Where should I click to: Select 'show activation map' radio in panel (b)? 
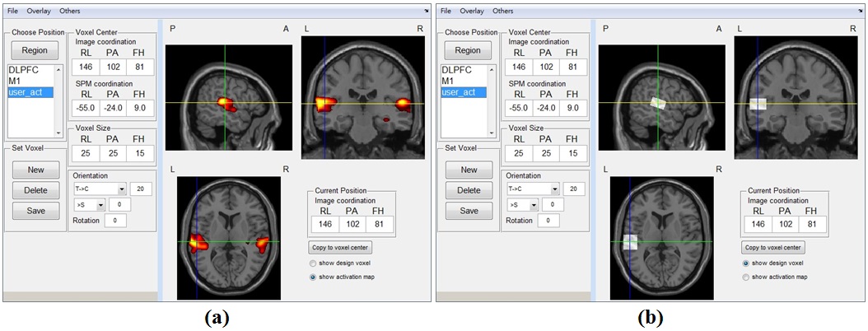(x=746, y=277)
